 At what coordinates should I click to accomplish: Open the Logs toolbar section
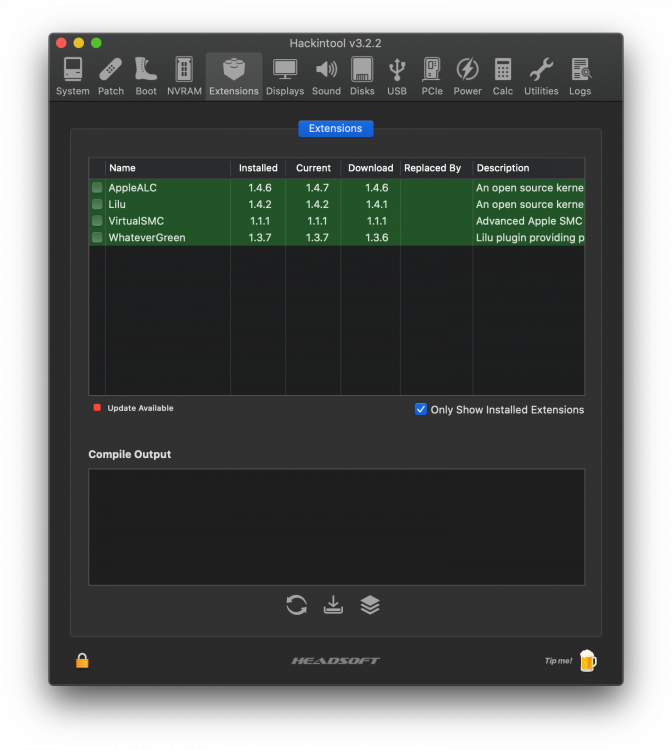click(580, 77)
